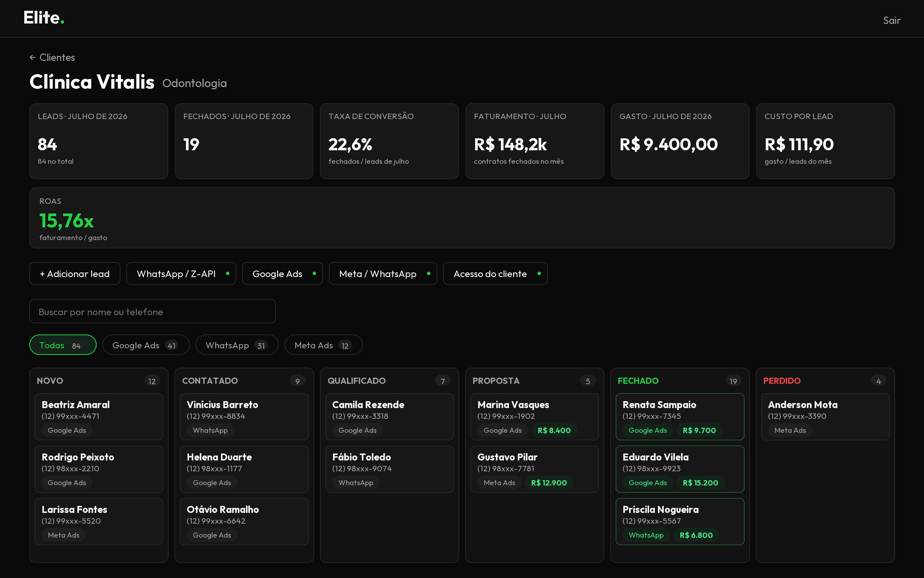Viewport: 924px width, 578px height.
Task: Open Meta / WhatsApp integration
Action: (x=383, y=274)
